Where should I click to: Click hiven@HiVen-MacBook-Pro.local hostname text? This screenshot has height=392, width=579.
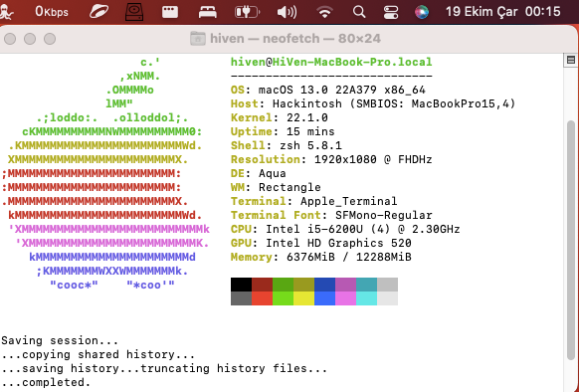point(331,62)
